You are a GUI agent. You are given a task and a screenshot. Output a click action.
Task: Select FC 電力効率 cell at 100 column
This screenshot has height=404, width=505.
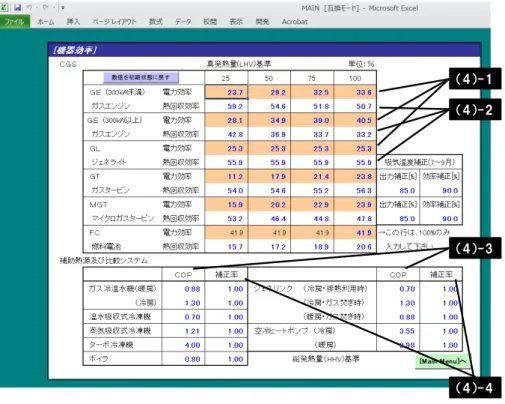tap(355, 233)
